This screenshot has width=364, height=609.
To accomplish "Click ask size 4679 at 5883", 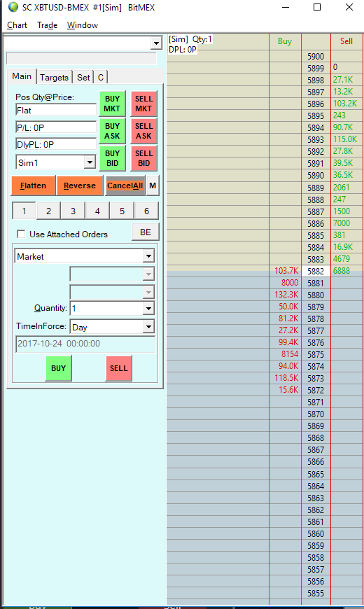I will pos(342,259).
